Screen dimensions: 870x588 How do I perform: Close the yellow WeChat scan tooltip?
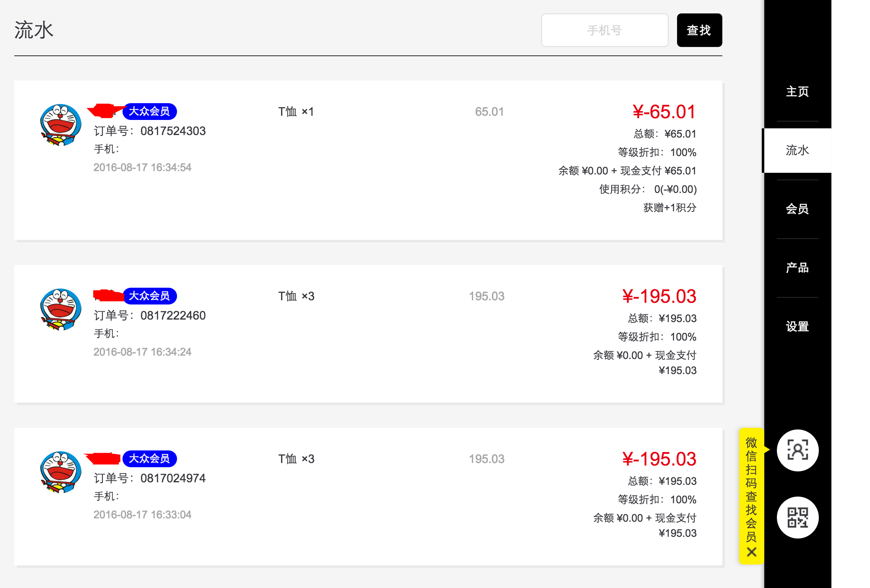(751, 552)
